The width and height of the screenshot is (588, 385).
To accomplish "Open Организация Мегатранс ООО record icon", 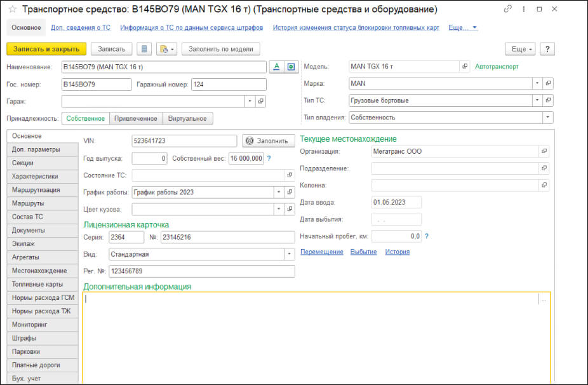I will [x=544, y=151].
